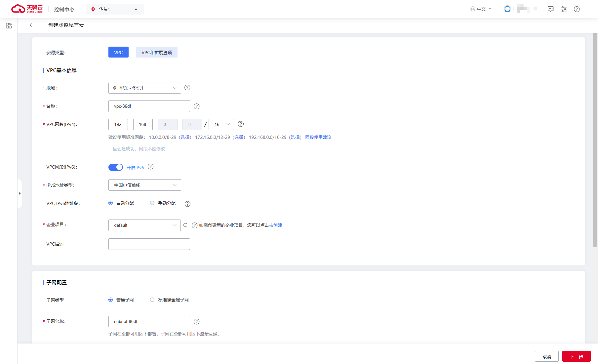Click the page vertical scrollbar
The height and width of the screenshot is (364, 598).
(595, 140)
